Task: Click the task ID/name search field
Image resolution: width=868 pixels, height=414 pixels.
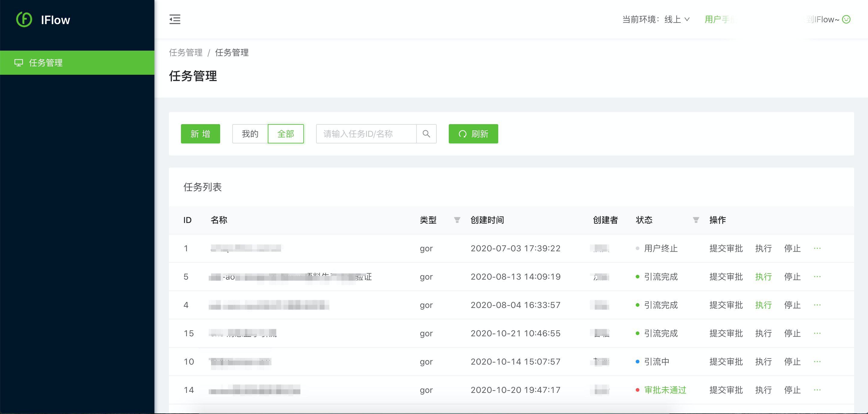Action: pos(366,133)
